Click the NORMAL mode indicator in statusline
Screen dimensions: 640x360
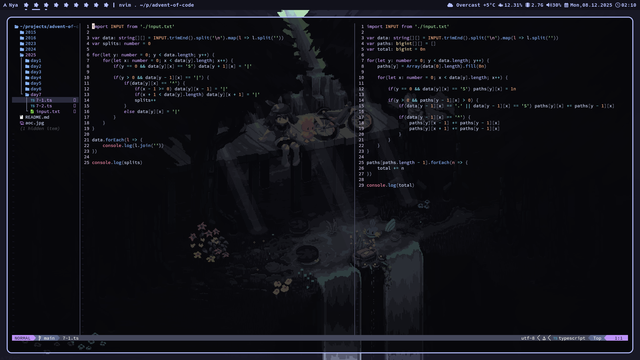[x=22, y=338]
